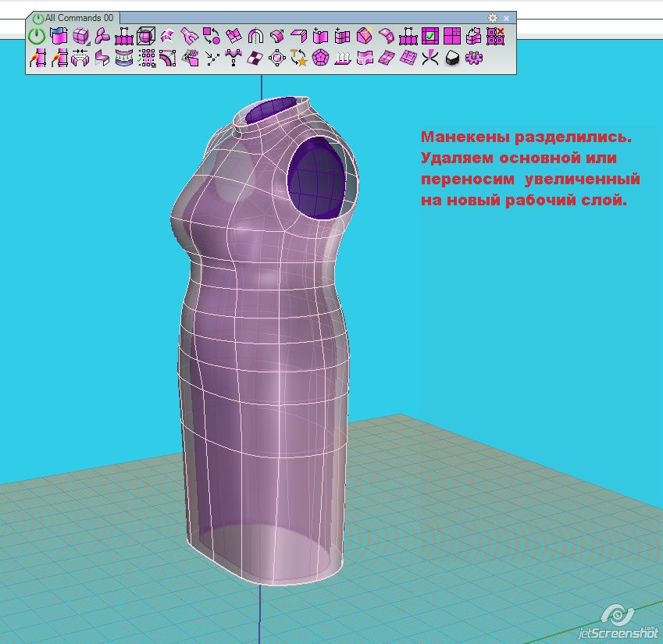The height and width of the screenshot is (644, 663).
Task: Click the tilted subdivided grid surface icon
Action: 408,58
